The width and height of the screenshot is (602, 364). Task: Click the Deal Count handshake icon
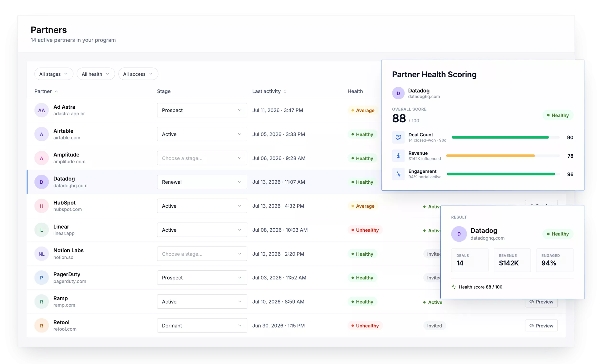point(398,137)
